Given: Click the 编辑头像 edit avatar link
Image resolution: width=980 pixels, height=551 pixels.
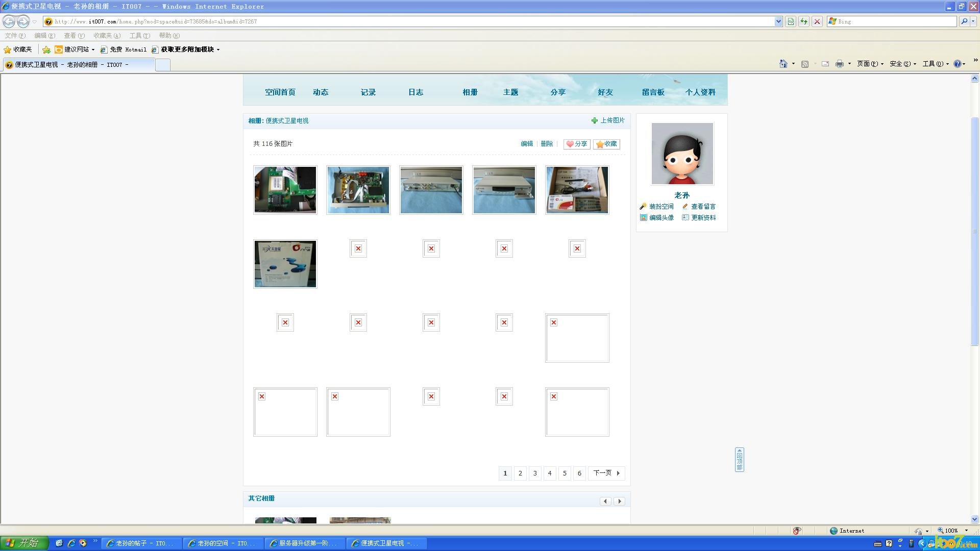Looking at the screenshot, I should coord(656,217).
